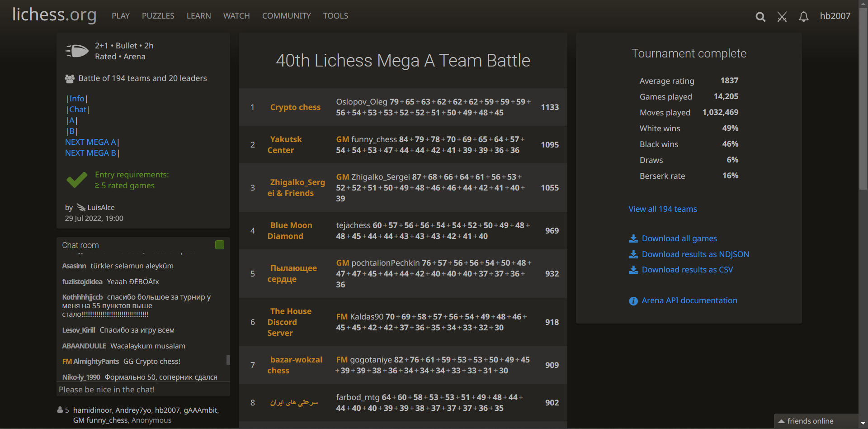Click info icon beside Arena API documentation

[633, 301]
